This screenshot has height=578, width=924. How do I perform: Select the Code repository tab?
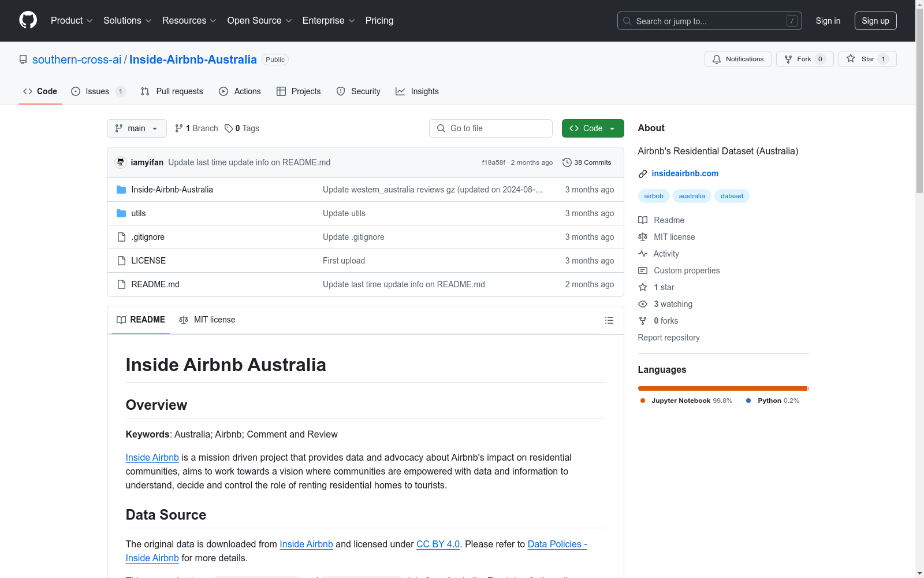[x=40, y=91]
